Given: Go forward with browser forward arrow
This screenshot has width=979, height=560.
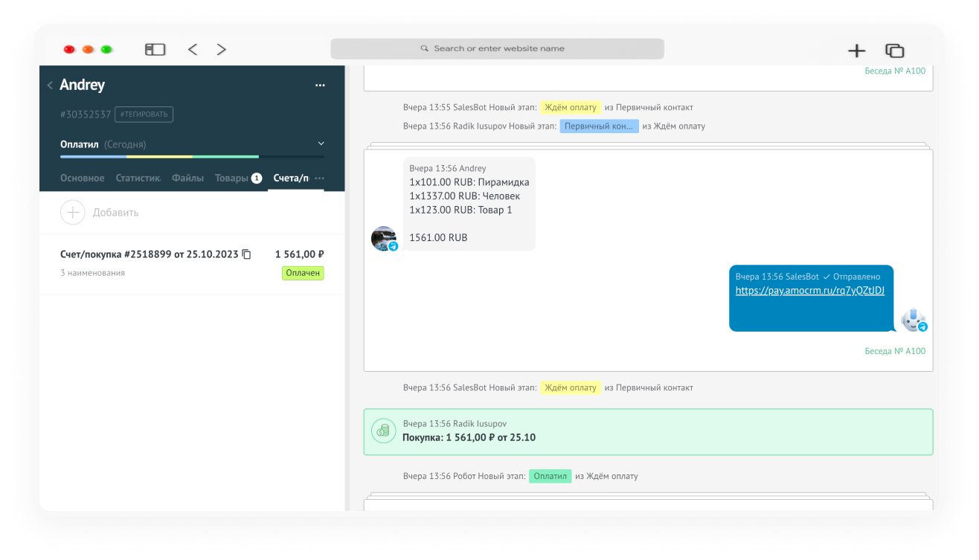Looking at the screenshot, I should click(221, 50).
